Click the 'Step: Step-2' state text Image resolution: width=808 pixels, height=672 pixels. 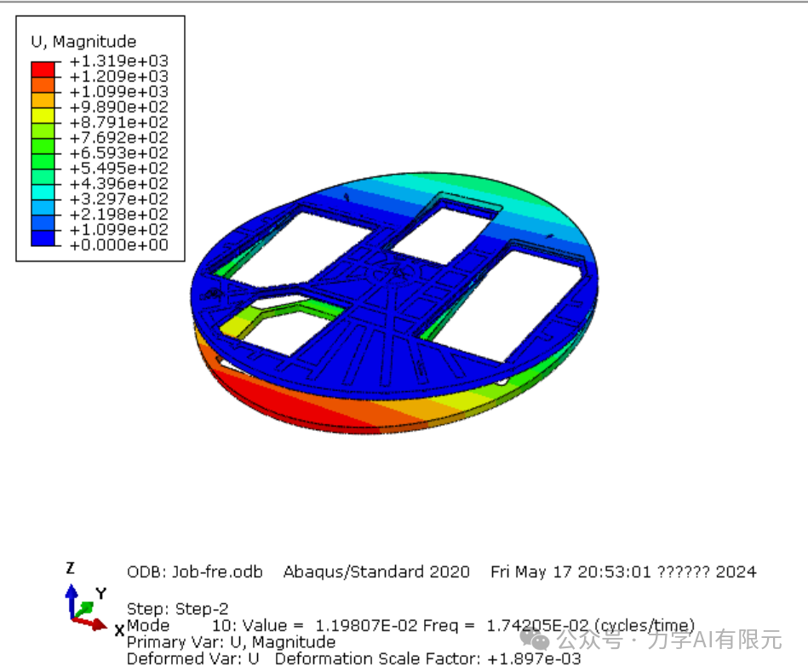pyautogui.click(x=177, y=609)
